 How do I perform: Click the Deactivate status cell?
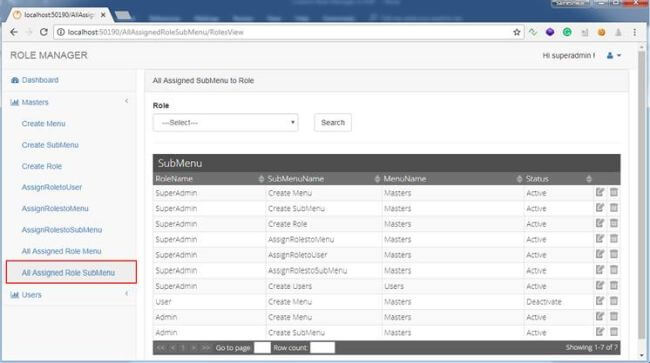tap(544, 302)
